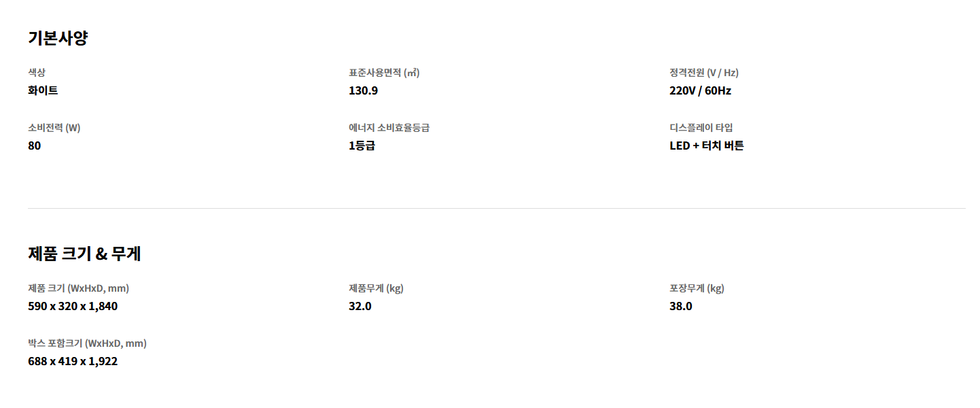Viewport: 980px width, 408px height.
Task: Select the 220V / 60Hz value
Action: pos(700,90)
